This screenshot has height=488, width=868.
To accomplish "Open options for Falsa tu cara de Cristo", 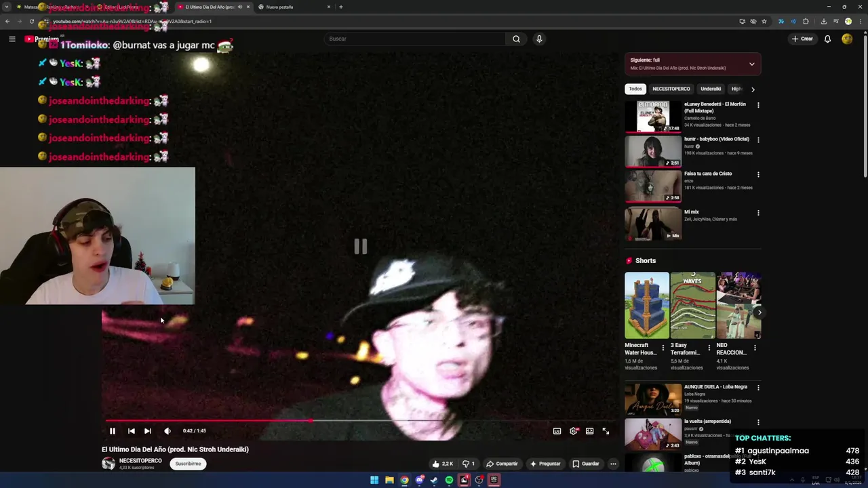I will click(x=758, y=174).
